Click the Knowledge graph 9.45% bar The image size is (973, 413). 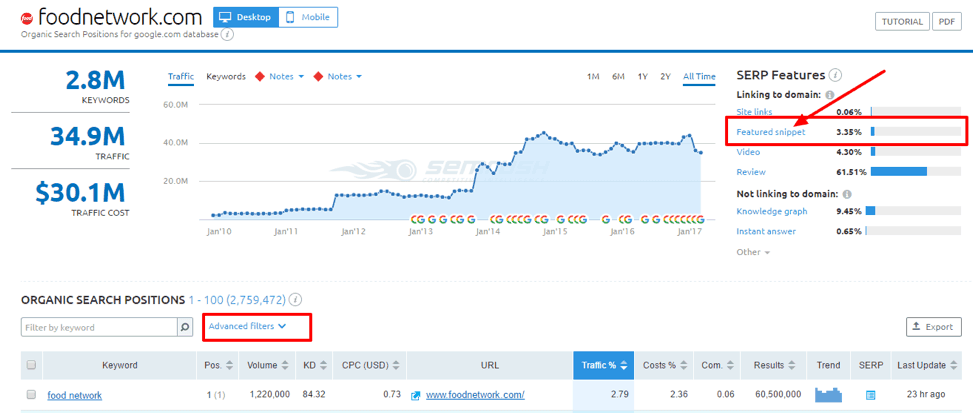[915, 211]
